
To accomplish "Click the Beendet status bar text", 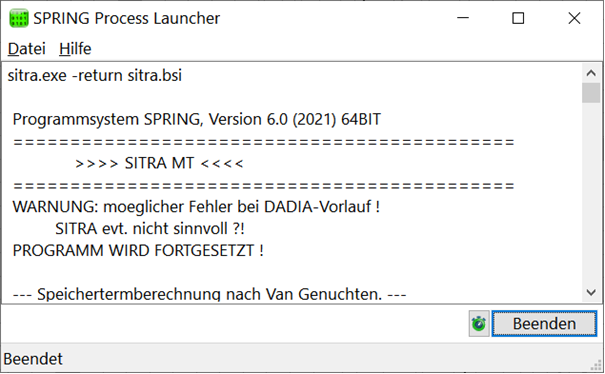I will coord(33,359).
